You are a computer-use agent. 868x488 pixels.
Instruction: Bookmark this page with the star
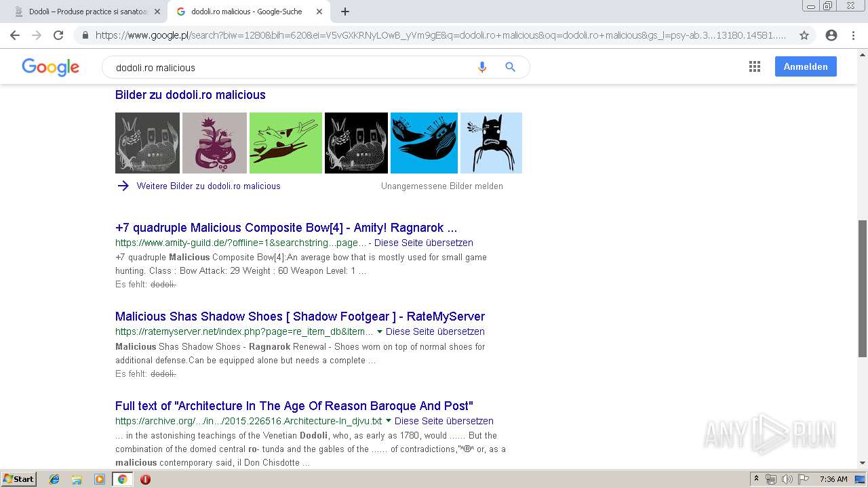click(x=804, y=35)
